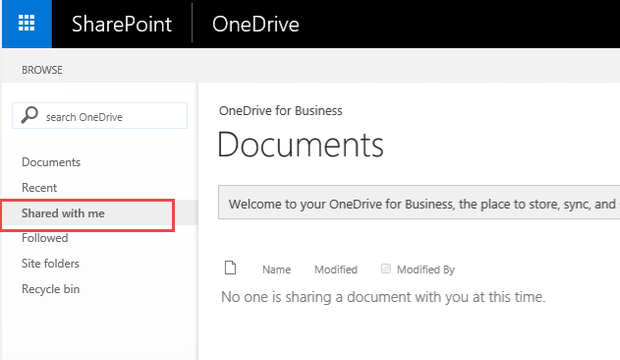Click the Welcome to OneDrive banner
This screenshot has height=360, width=620.
tap(419, 202)
